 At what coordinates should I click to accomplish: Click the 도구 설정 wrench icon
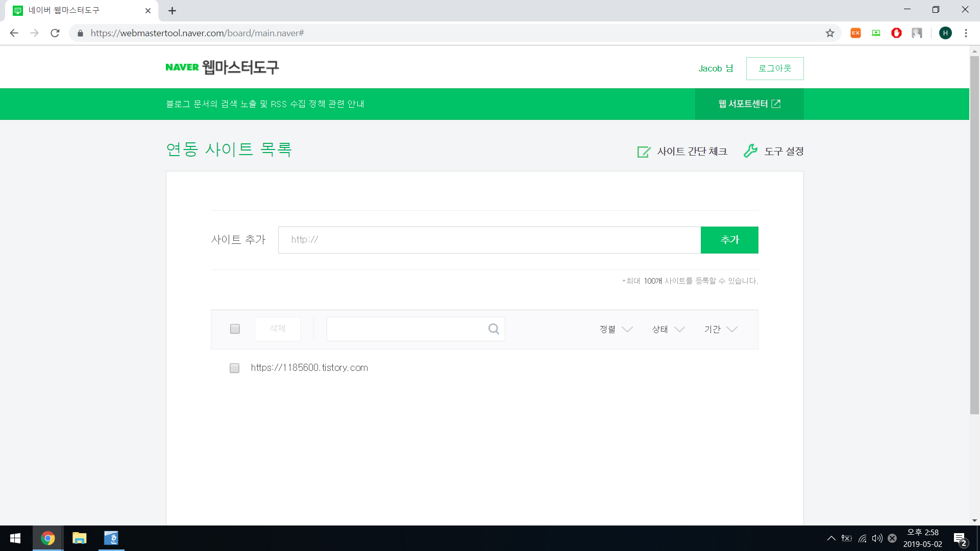coord(750,151)
